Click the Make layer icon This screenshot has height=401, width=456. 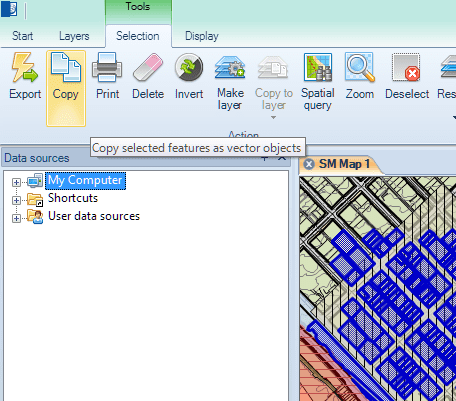click(230, 68)
